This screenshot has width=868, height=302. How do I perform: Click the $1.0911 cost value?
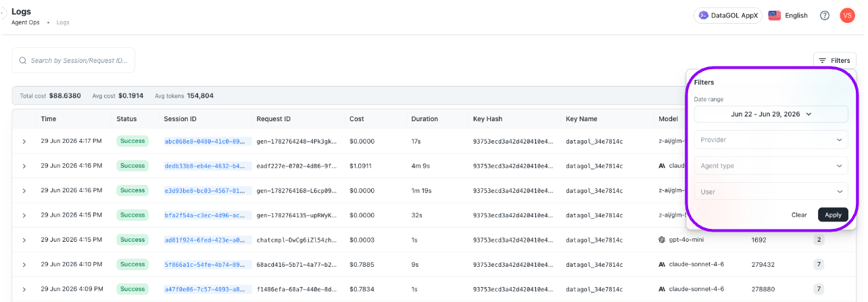[362, 166]
